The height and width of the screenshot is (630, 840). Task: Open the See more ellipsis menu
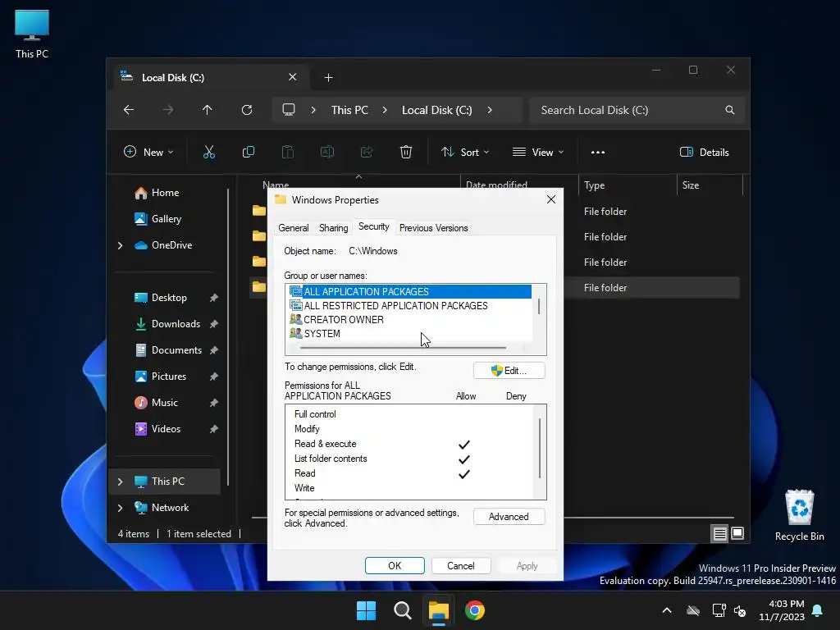click(x=598, y=152)
